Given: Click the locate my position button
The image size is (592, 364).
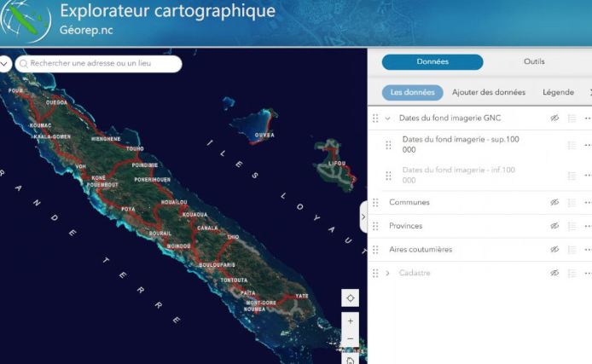Looking at the screenshot, I should 350,298.
